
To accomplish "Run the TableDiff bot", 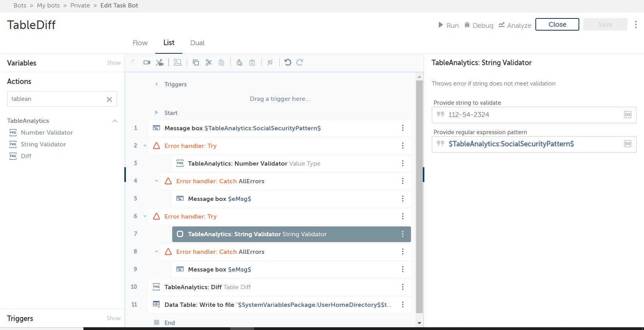I will (x=448, y=25).
